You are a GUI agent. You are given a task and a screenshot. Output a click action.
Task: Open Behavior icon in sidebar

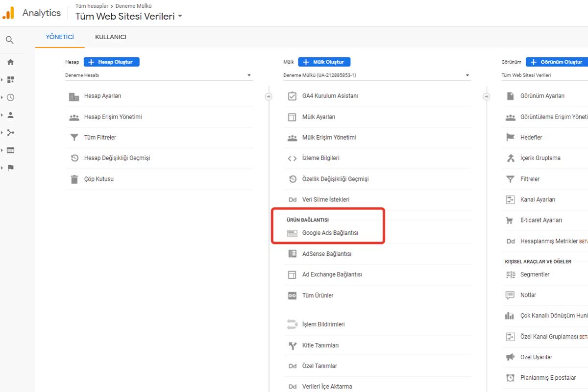tap(10, 150)
